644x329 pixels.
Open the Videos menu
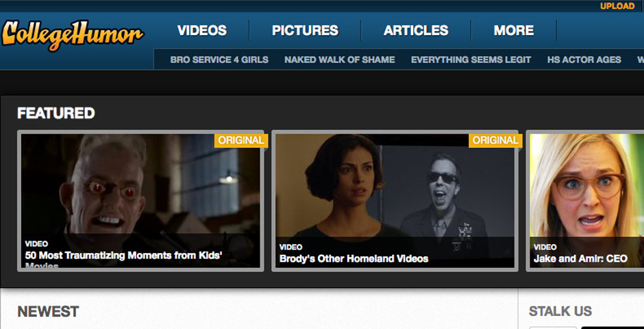(202, 30)
